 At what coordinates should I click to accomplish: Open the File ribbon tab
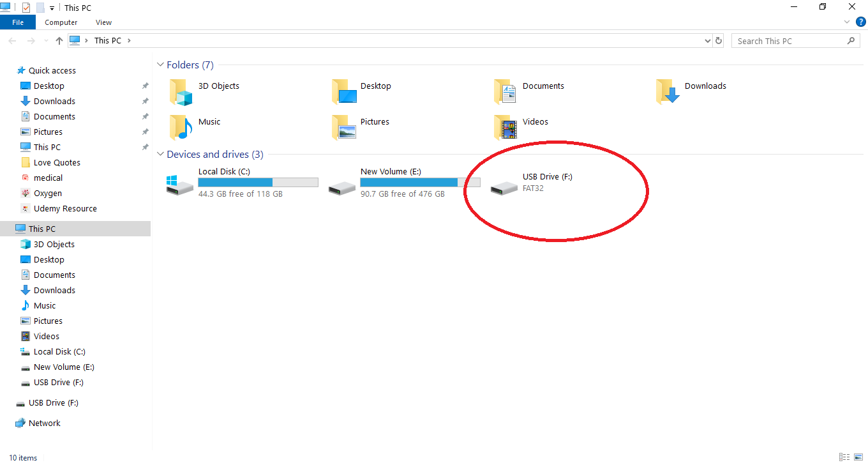click(18, 22)
